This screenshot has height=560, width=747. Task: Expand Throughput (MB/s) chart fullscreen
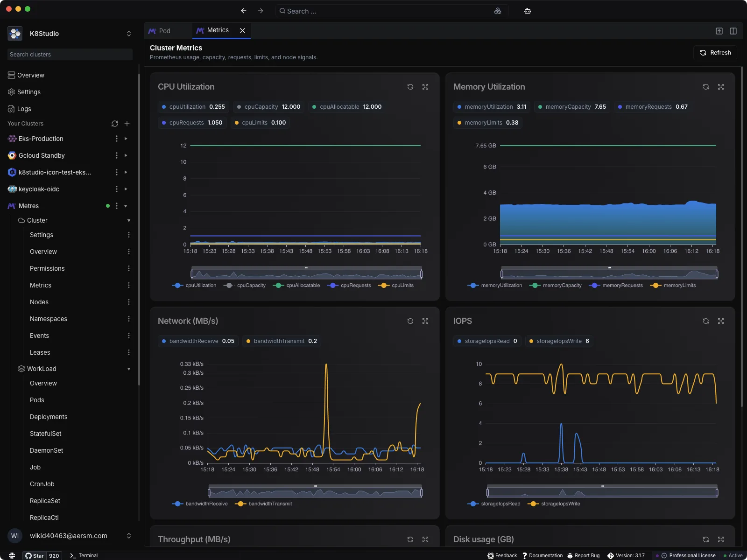425,539
